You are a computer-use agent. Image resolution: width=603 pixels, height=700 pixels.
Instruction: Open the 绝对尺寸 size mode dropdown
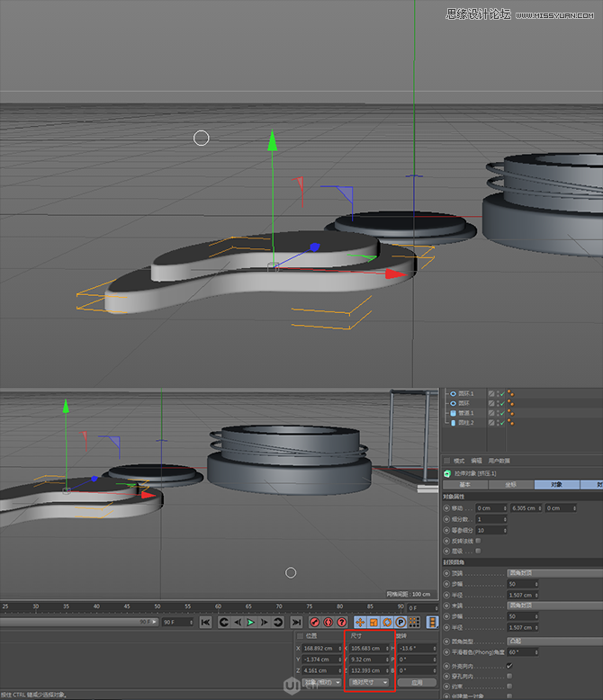coord(369,682)
